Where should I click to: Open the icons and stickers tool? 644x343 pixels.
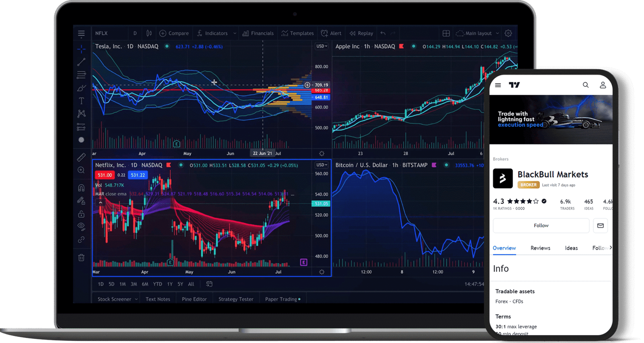(x=81, y=140)
